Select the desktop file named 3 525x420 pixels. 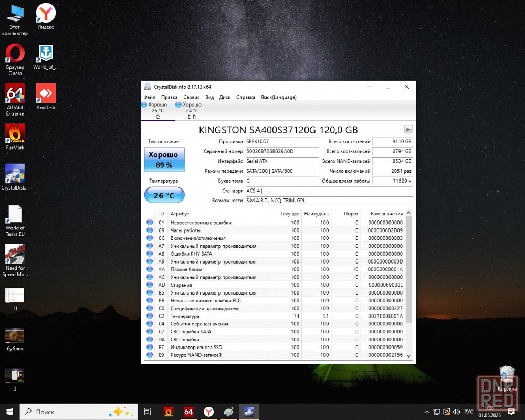click(15, 380)
